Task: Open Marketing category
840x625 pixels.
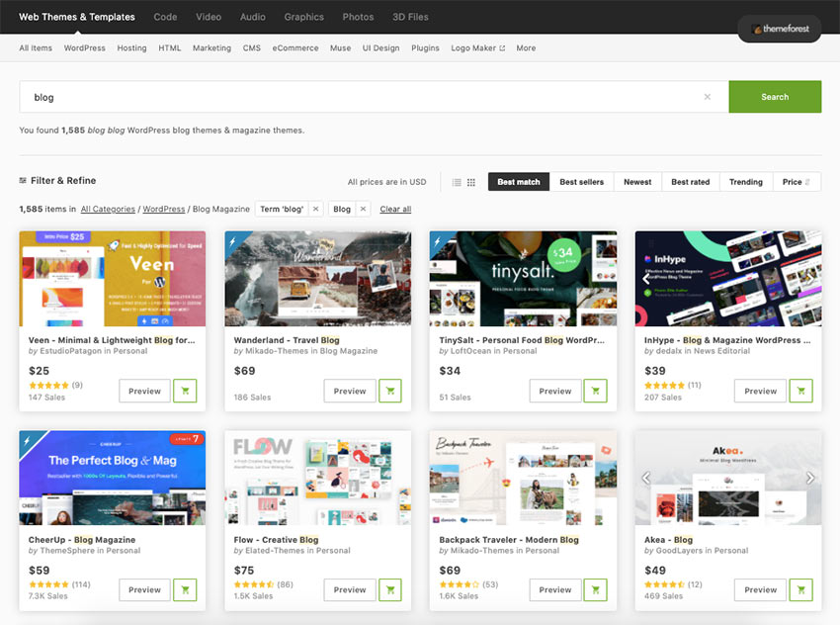Action: 211,48
